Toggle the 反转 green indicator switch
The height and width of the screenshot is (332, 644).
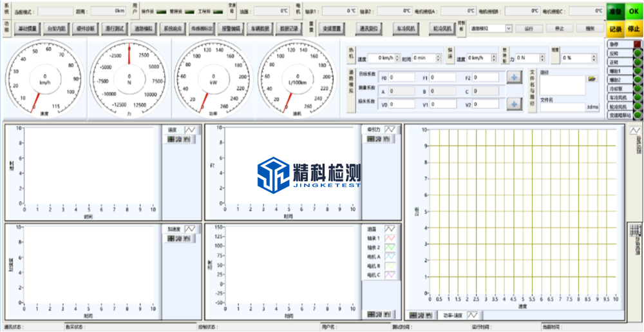[638, 54]
